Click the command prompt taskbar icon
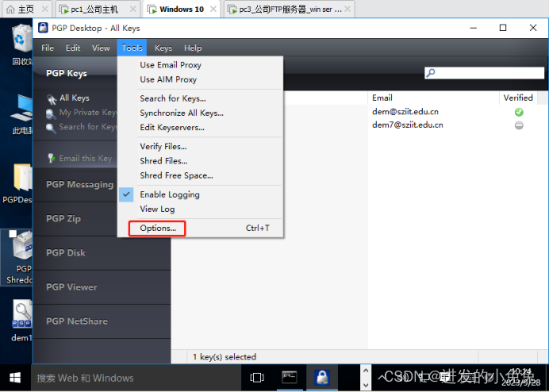549x392 pixels. click(290, 378)
